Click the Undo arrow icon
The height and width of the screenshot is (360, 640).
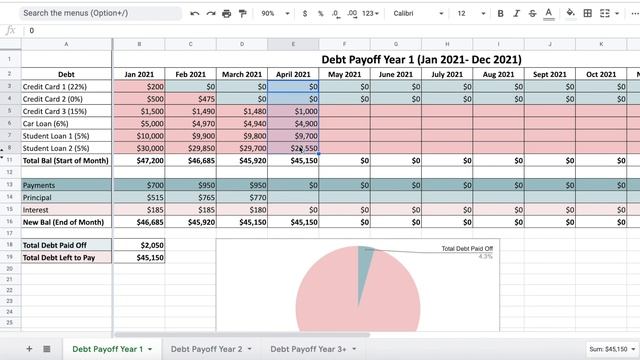pyautogui.click(x=195, y=13)
